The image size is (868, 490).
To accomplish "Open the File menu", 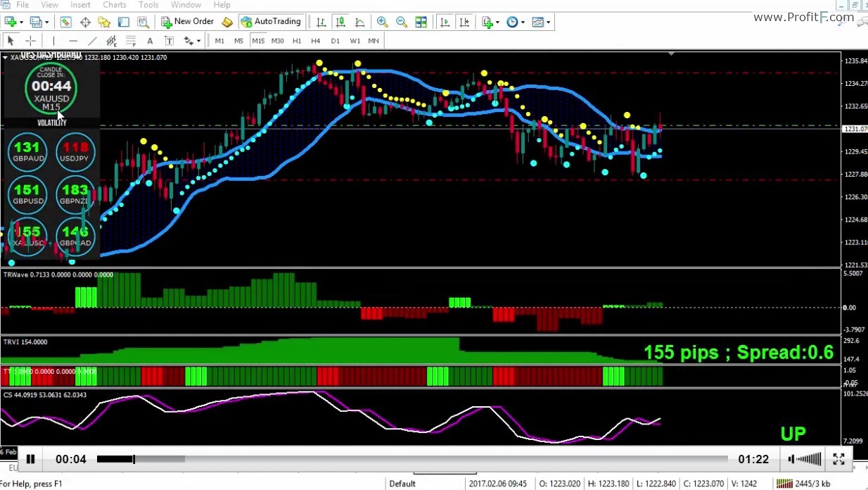I will pyautogui.click(x=23, y=5).
